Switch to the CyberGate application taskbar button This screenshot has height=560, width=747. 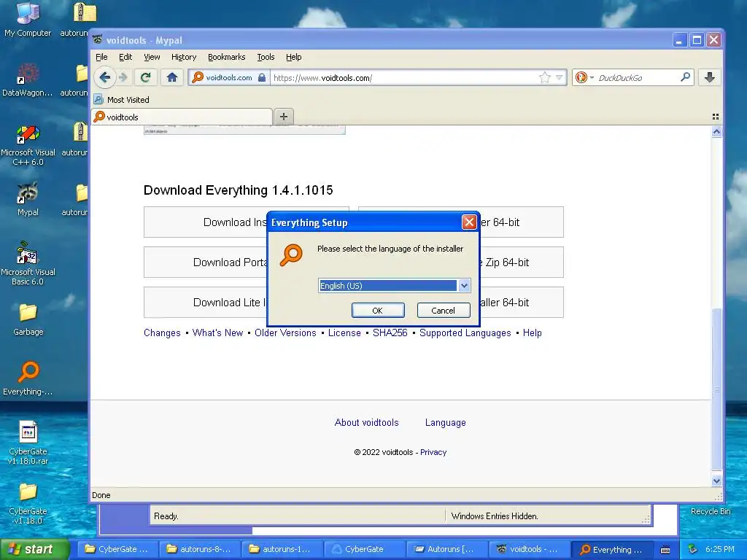tap(365, 549)
